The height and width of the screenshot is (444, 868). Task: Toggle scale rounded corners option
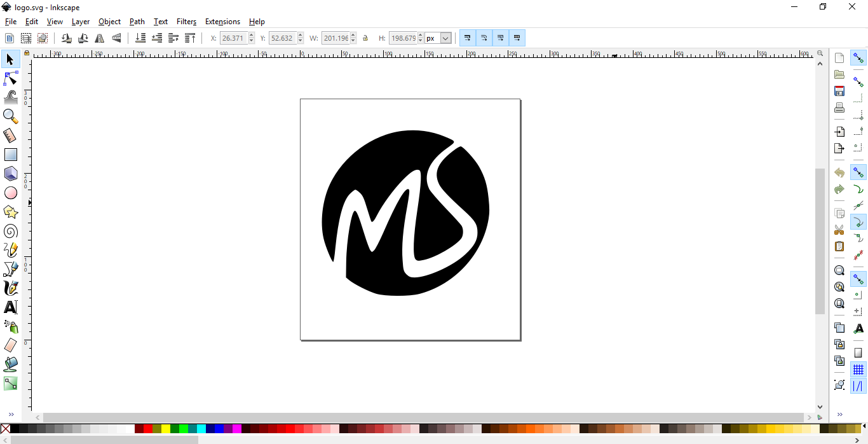[x=484, y=38]
